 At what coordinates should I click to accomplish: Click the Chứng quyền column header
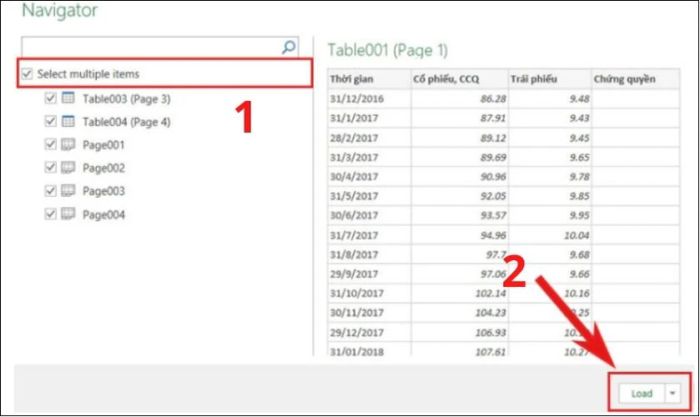[x=636, y=79]
